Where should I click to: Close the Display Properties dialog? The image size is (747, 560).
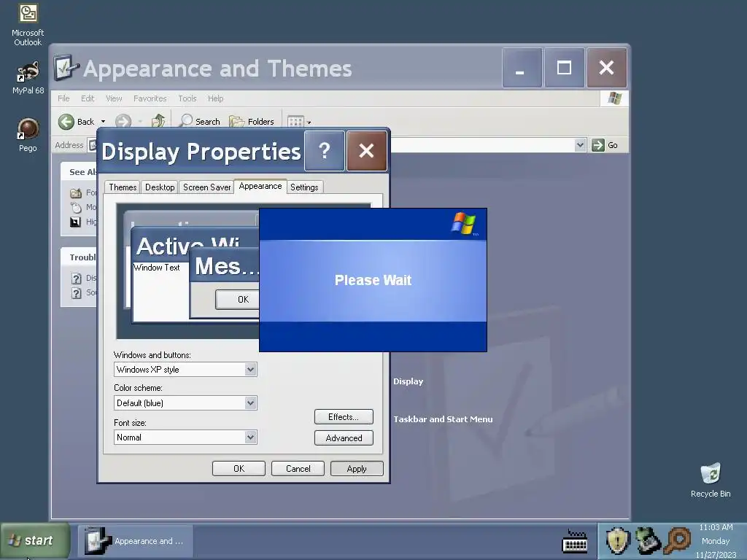click(366, 150)
